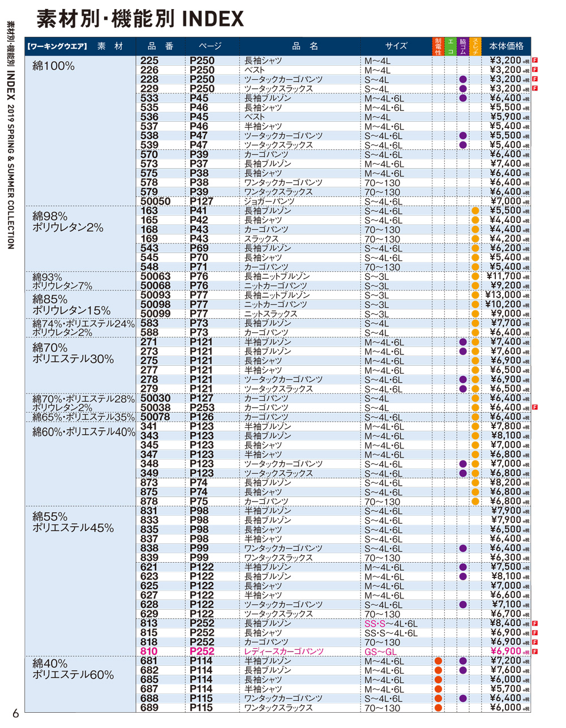The height and width of the screenshot is (728, 566).
Task: Click the サイズ column header
Action: tap(396, 46)
